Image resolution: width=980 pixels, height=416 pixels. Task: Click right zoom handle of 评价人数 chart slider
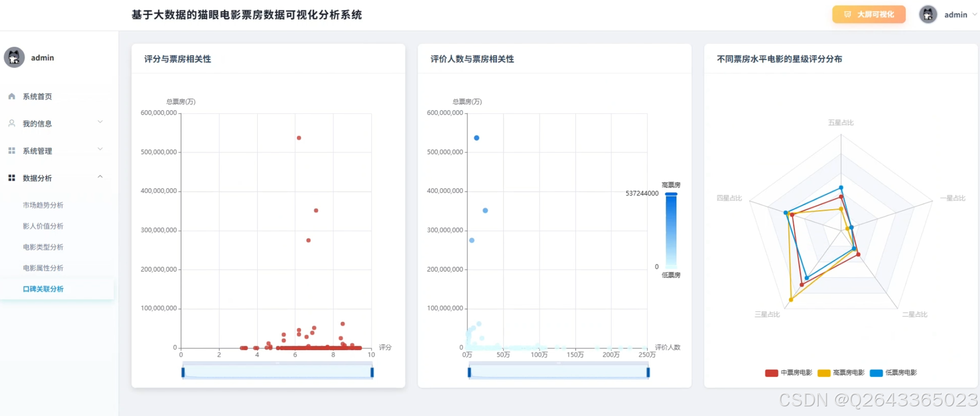pyautogui.click(x=648, y=372)
